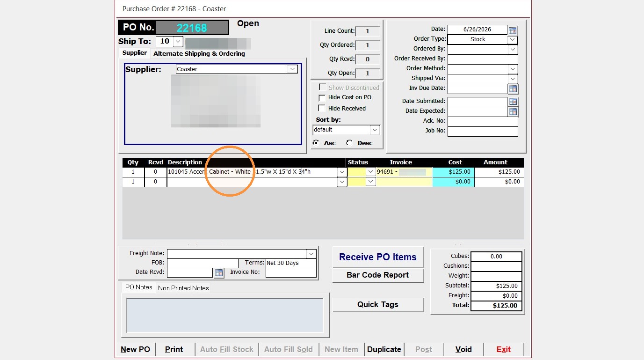This screenshot has width=644, height=360.
Task: Click the FOB input field
Action: 203,263
